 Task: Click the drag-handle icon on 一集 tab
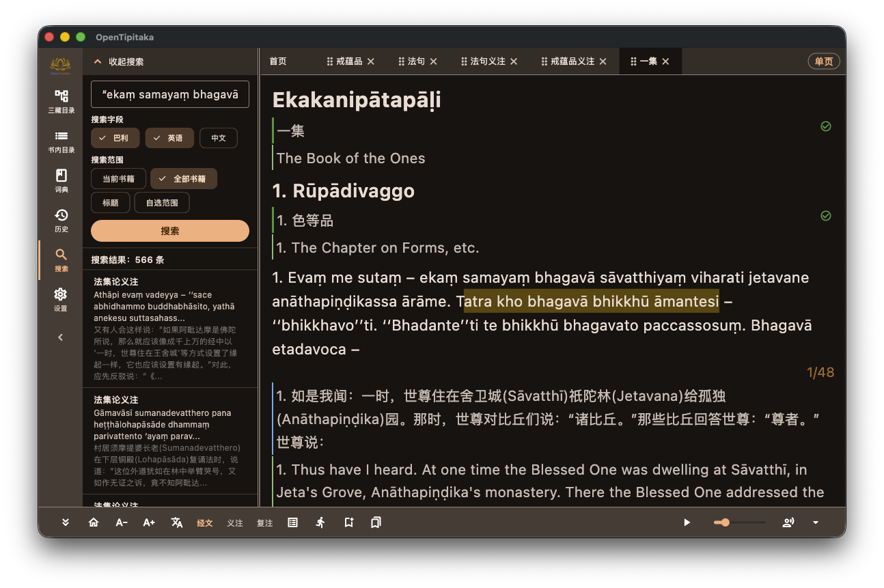pos(633,61)
